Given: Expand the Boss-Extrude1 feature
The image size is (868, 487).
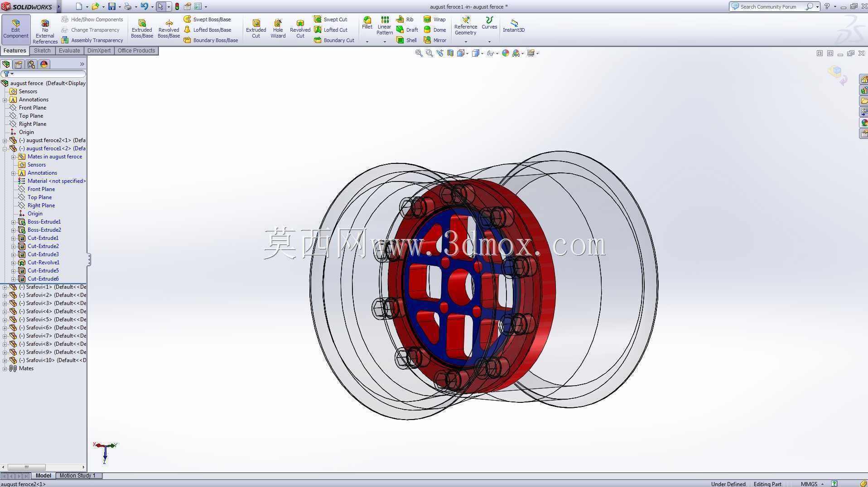Looking at the screenshot, I should point(14,222).
